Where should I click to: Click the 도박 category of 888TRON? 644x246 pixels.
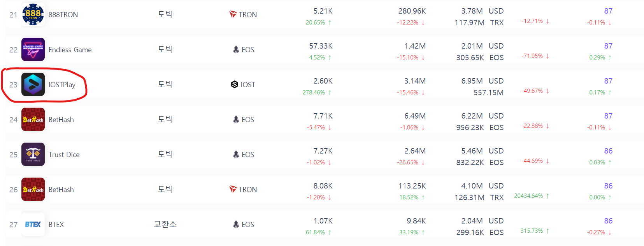click(165, 14)
